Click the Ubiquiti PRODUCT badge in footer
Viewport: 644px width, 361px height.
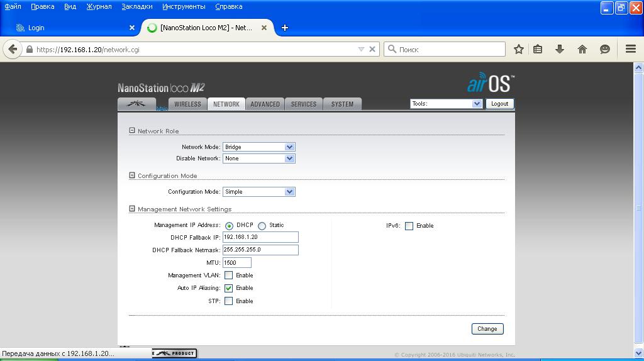pos(174,353)
